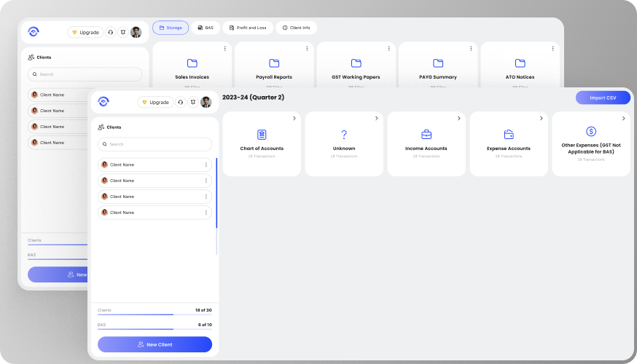Open the GST Working Papers folder icon
The width and height of the screenshot is (637, 364).
(x=356, y=63)
